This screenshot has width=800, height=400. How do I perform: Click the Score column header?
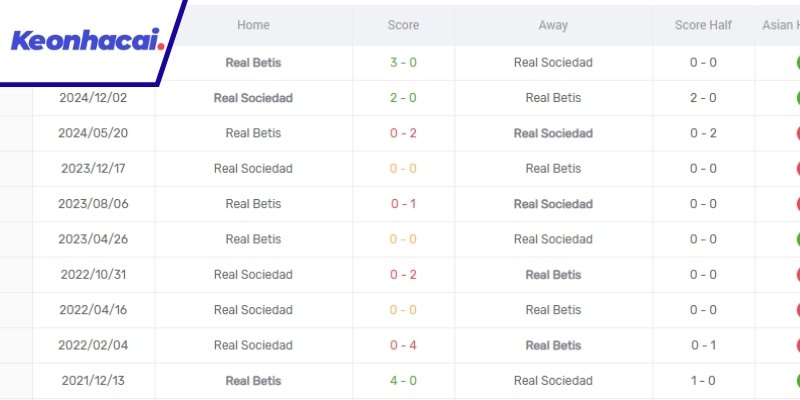(403, 25)
